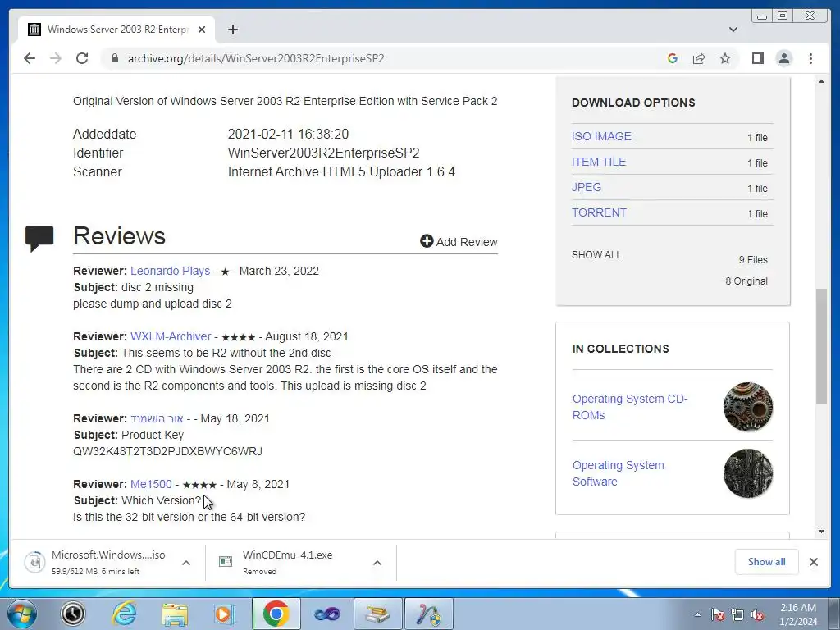Image resolution: width=840 pixels, height=630 pixels.
Task: Click Show all downloads button
Action: click(x=767, y=562)
